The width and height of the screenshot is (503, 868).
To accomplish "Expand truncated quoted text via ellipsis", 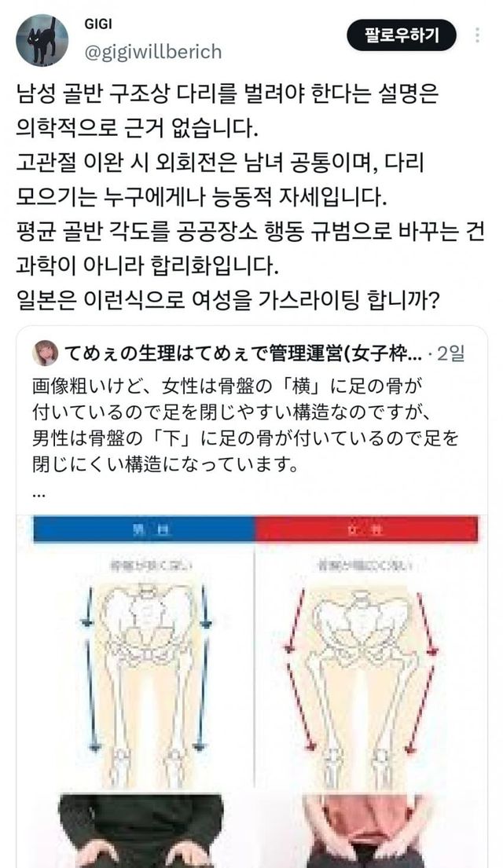I will coord(39,493).
